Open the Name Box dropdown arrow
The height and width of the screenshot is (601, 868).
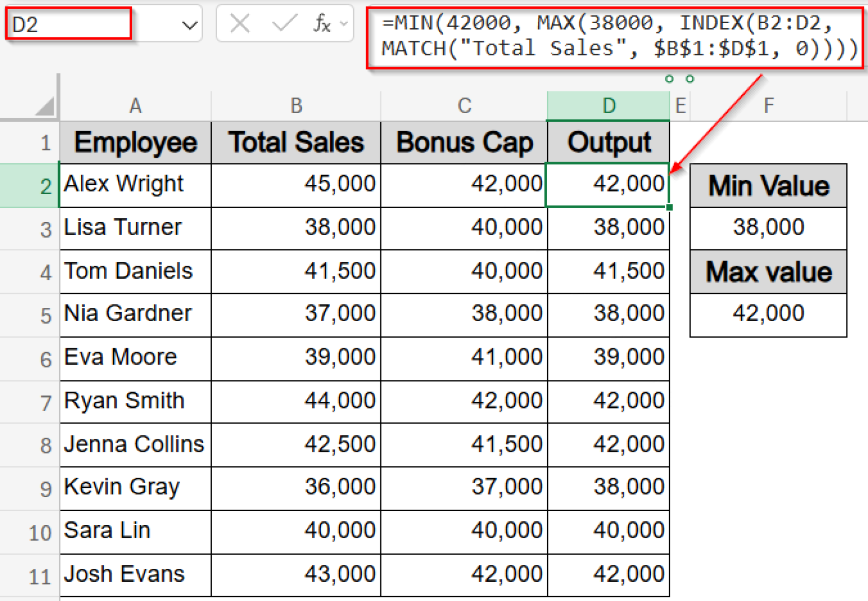click(x=189, y=23)
